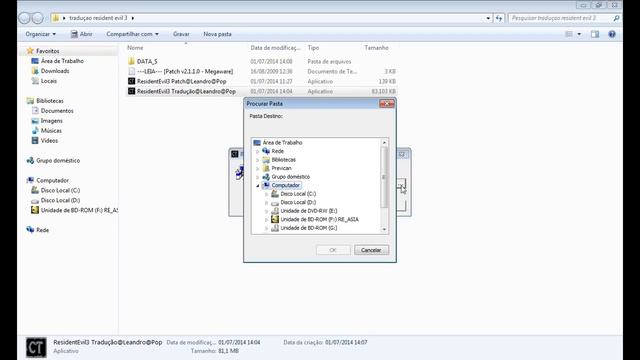Click Abrir in the toolbar
The height and width of the screenshot is (360, 640).
[x=82, y=34]
